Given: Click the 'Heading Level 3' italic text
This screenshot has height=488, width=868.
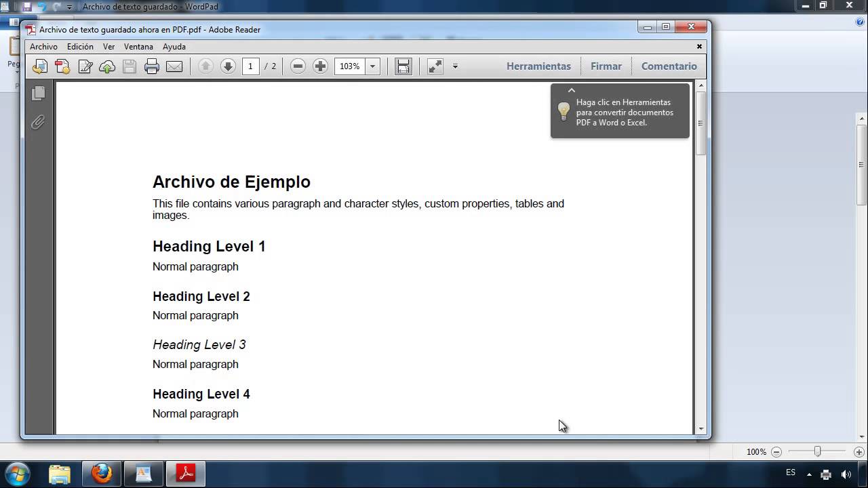Looking at the screenshot, I should pos(199,345).
